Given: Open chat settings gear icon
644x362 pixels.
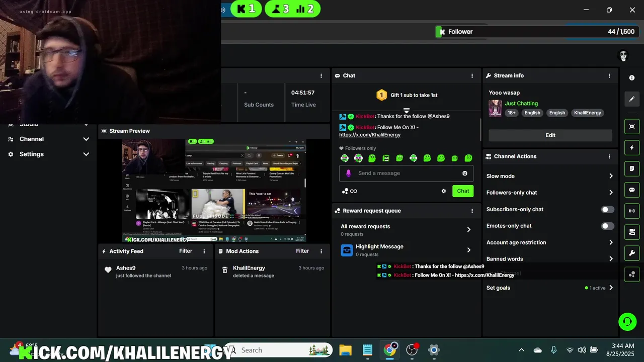Looking at the screenshot, I should (444, 191).
